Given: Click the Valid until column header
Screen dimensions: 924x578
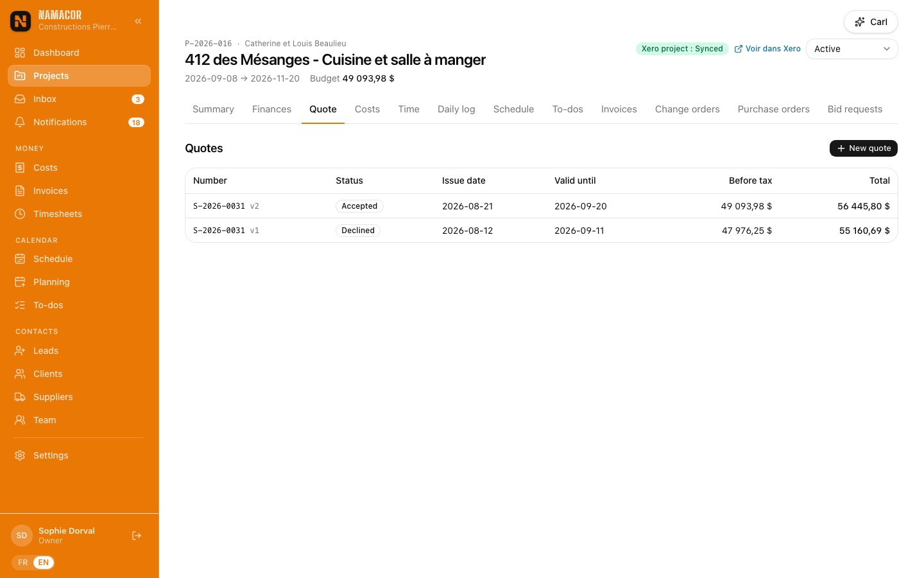Looking at the screenshot, I should point(575,180).
